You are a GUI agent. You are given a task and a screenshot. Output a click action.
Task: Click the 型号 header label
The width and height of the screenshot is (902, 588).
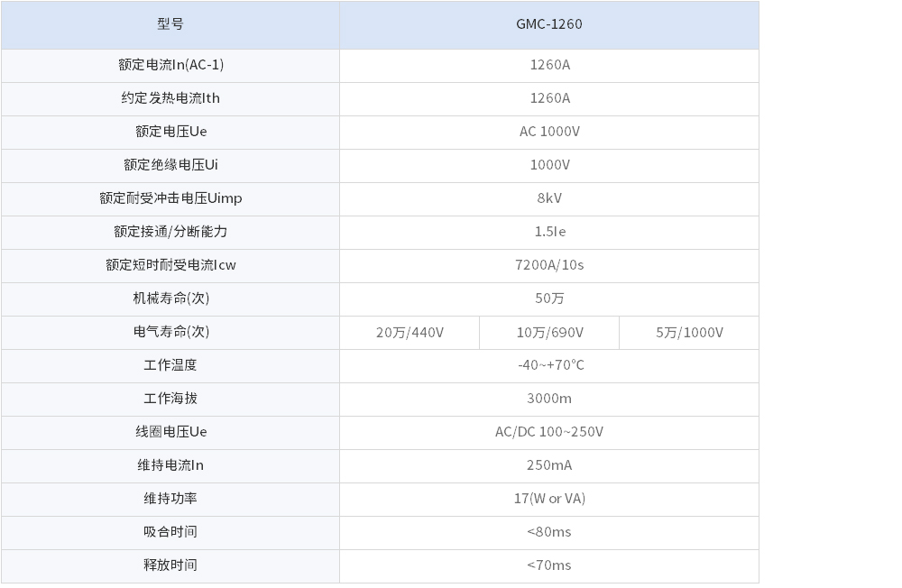(x=170, y=24)
